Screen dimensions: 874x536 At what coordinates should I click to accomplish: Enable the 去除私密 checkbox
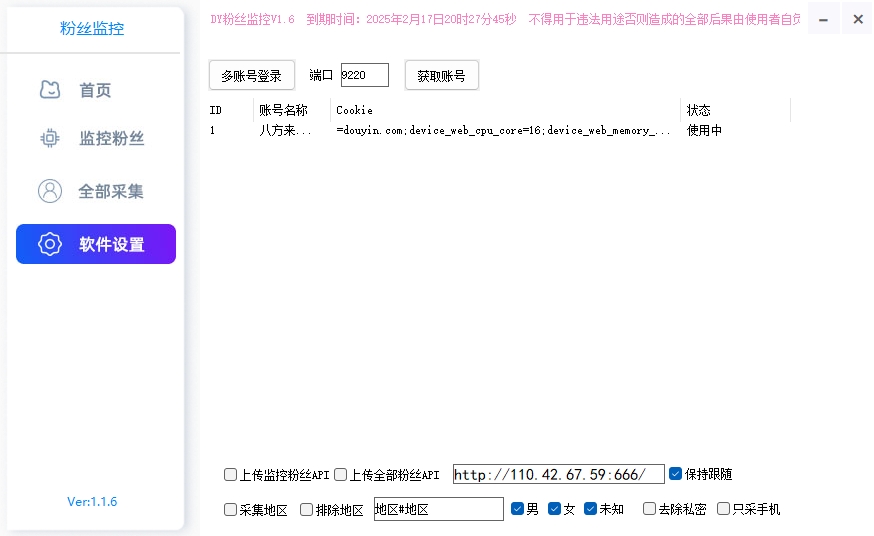650,509
